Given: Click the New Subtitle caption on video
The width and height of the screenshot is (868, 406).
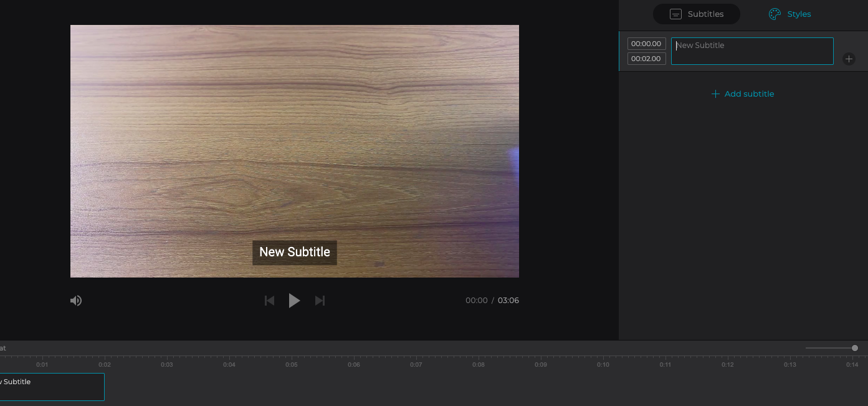Looking at the screenshot, I should [x=295, y=252].
